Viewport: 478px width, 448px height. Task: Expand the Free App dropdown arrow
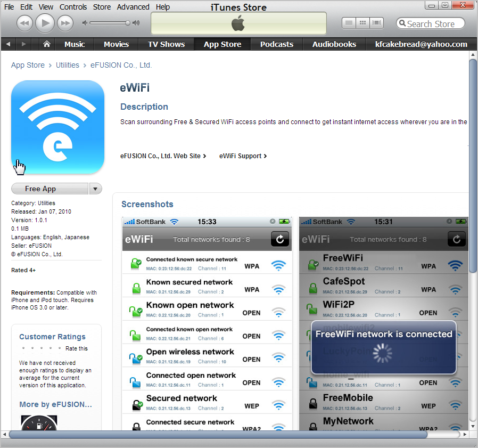pyautogui.click(x=95, y=189)
